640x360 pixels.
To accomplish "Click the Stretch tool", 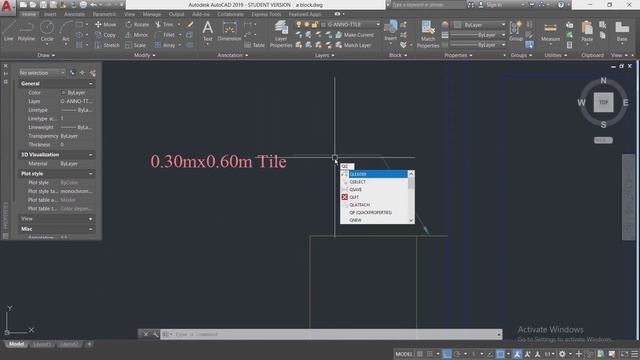I will click(107, 45).
